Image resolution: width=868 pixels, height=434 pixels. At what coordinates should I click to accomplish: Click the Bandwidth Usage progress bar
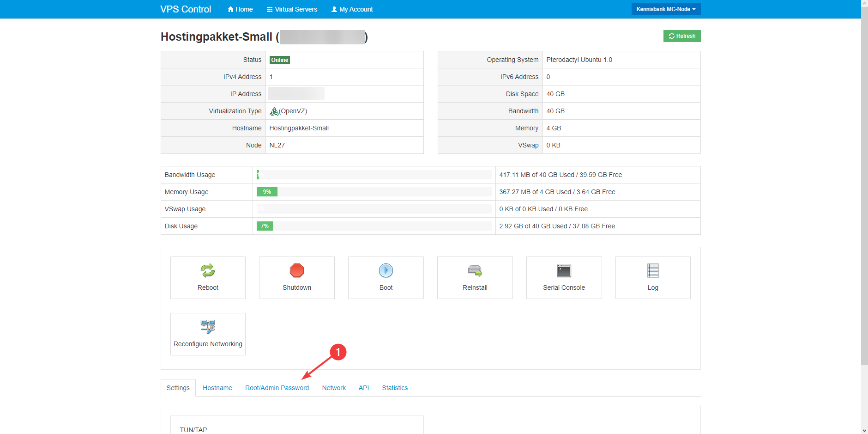click(374, 175)
